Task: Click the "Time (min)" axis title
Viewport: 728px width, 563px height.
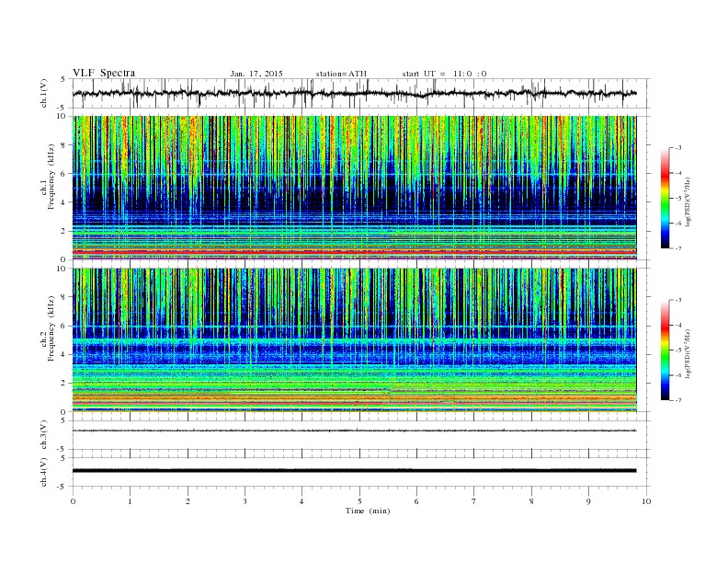Action: [368, 511]
